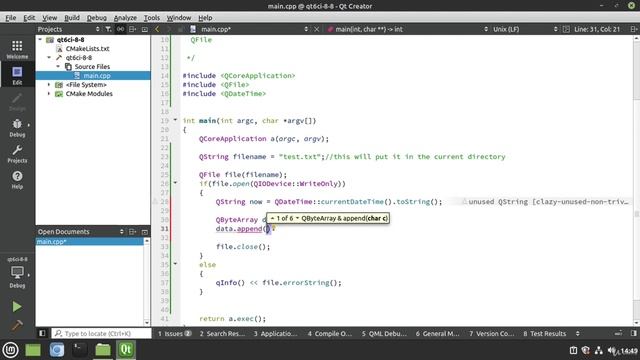
Task: Fold the else block at line 35
Action: (175, 264)
